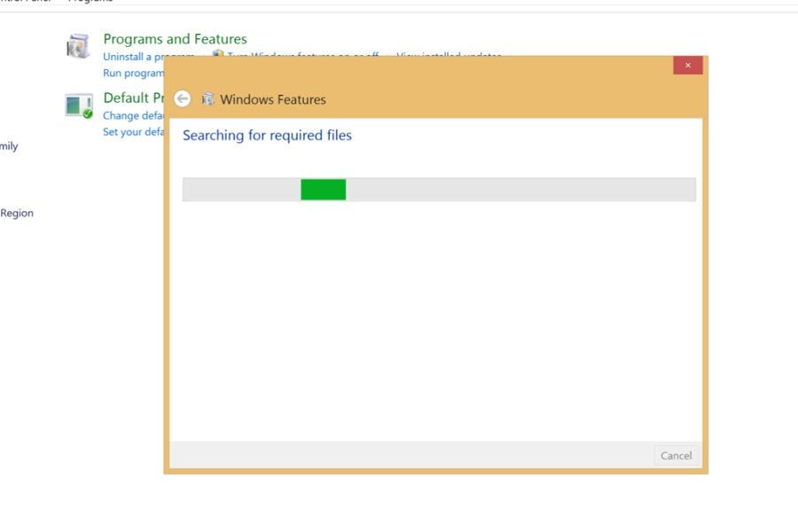Open the Default Programs icon
The height and width of the screenshot is (532, 798).
(x=79, y=106)
